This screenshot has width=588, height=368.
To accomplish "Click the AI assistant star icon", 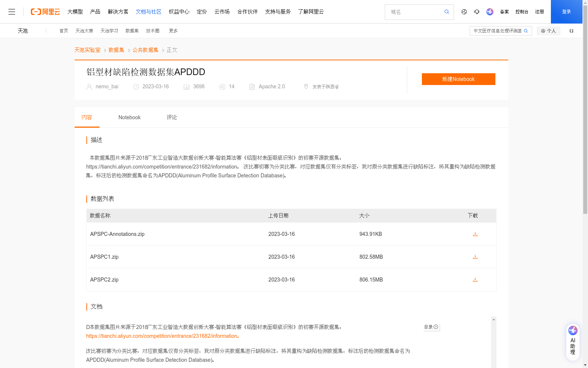I will tap(490, 12).
